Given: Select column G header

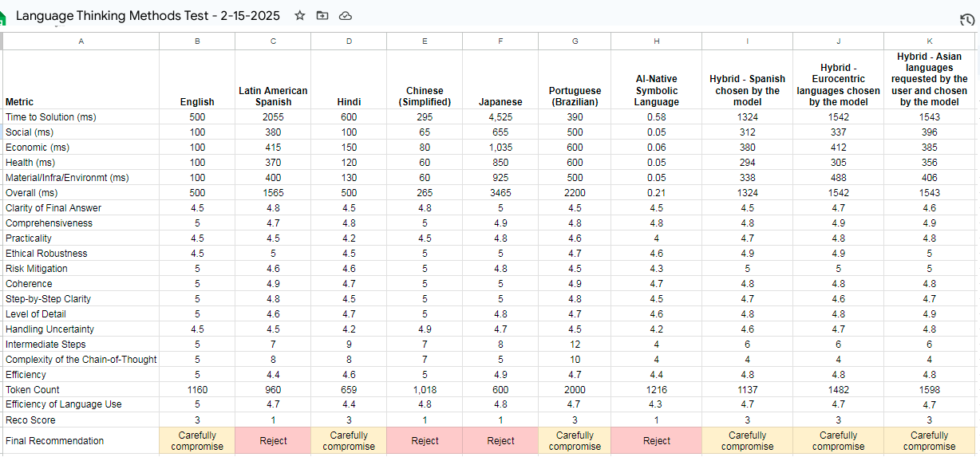Looking at the screenshot, I should 575,41.
